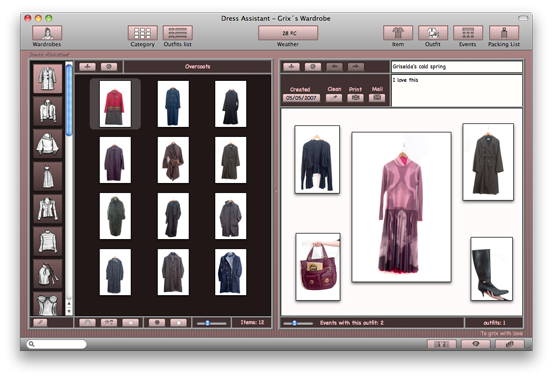Click the burgundy handbag in outfit canvas
Screen dimensions: 552x378
coord(318,267)
